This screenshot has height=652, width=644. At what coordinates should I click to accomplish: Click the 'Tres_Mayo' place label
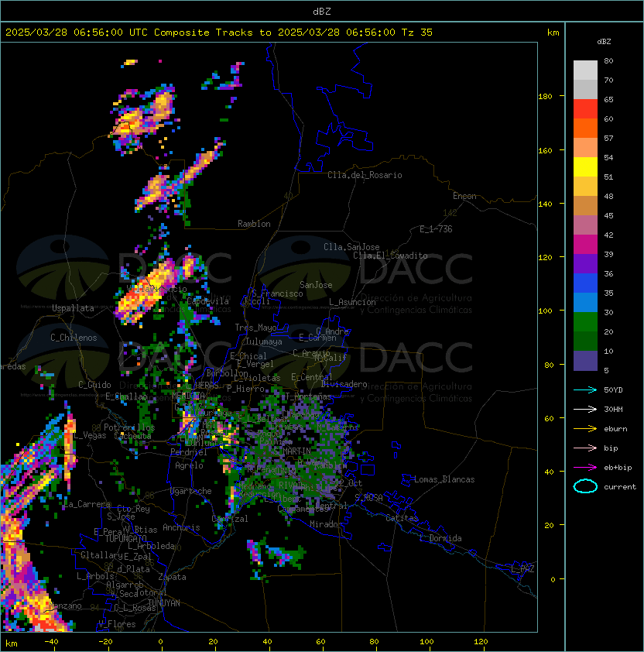click(255, 328)
